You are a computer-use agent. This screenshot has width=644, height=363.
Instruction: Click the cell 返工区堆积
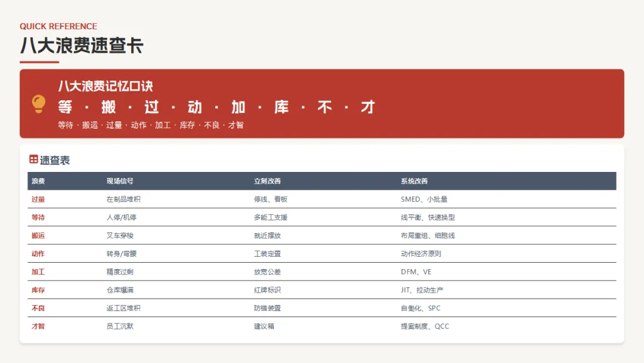123,308
